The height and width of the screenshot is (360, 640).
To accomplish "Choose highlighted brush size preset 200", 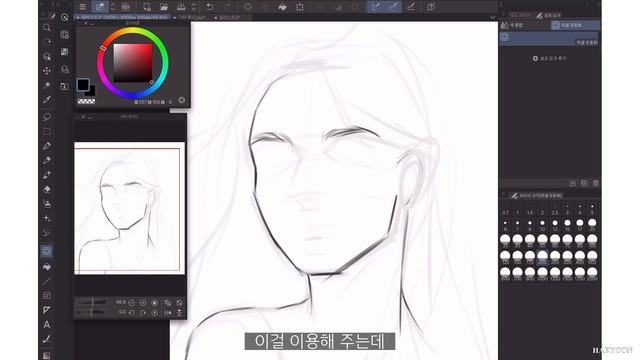I will [542, 257].
